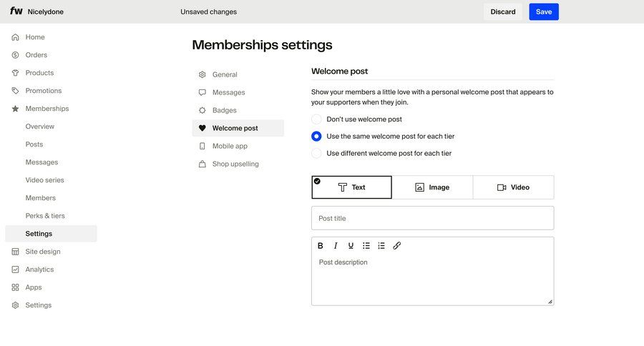The width and height of the screenshot is (644, 346).
Task: Select "Use the same welcome post" option
Action: (316, 137)
